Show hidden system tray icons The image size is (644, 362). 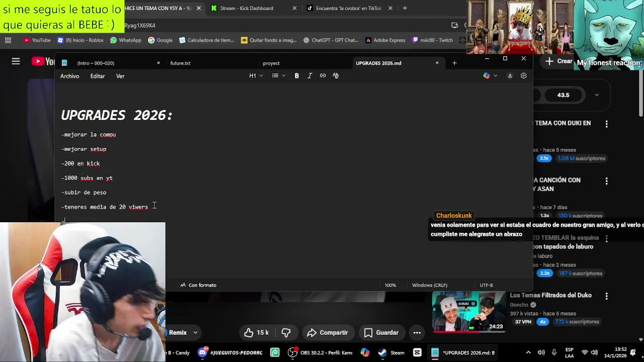pos(528,352)
